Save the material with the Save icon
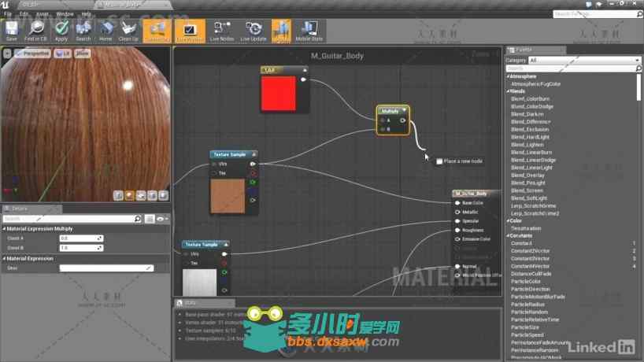 pyautogui.click(x=12, y=31)
